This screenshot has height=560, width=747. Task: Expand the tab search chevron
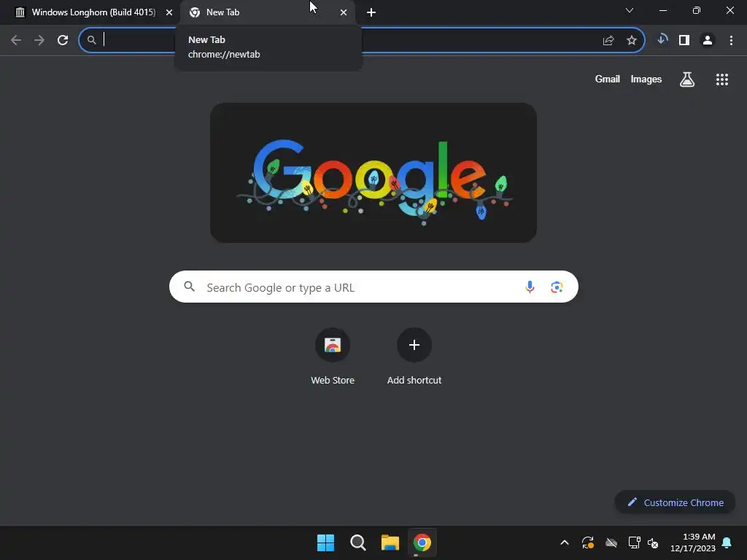tap(630, 10)
